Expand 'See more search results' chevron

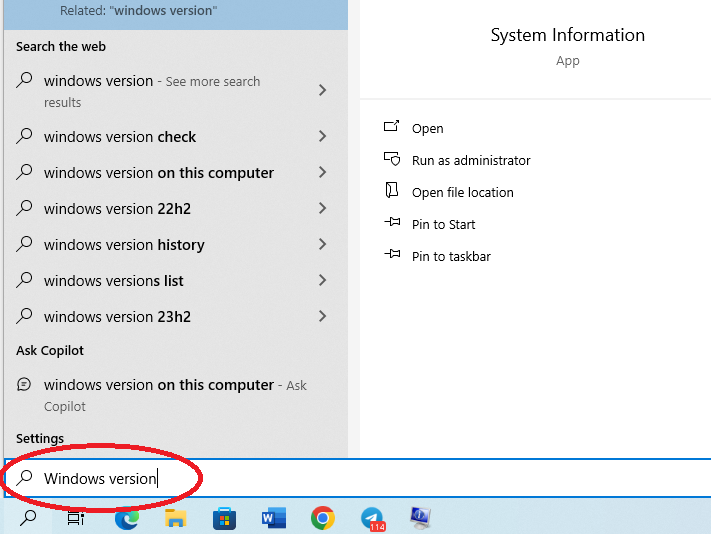(322, 90)
